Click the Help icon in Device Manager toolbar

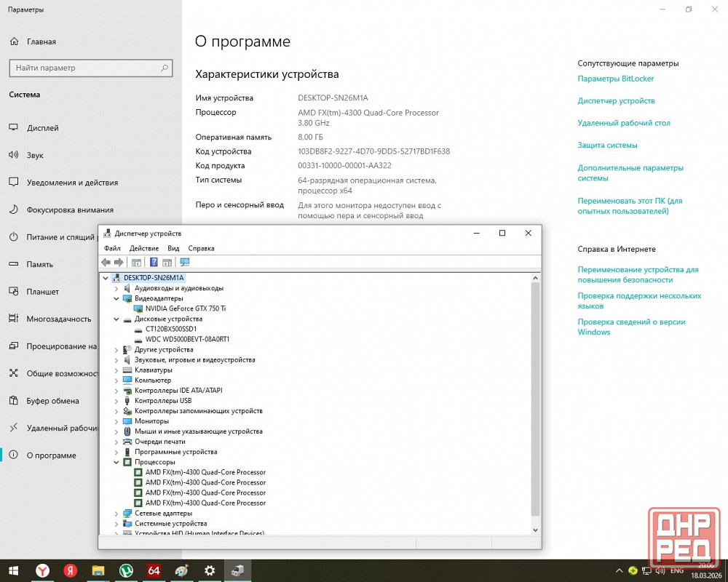pyautogui.click(x=154, y=263)
